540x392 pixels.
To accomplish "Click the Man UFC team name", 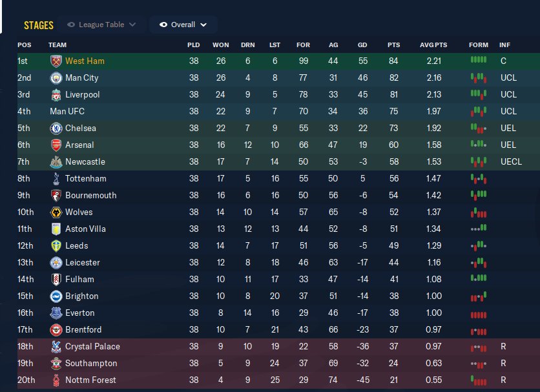I will point(67,112).
